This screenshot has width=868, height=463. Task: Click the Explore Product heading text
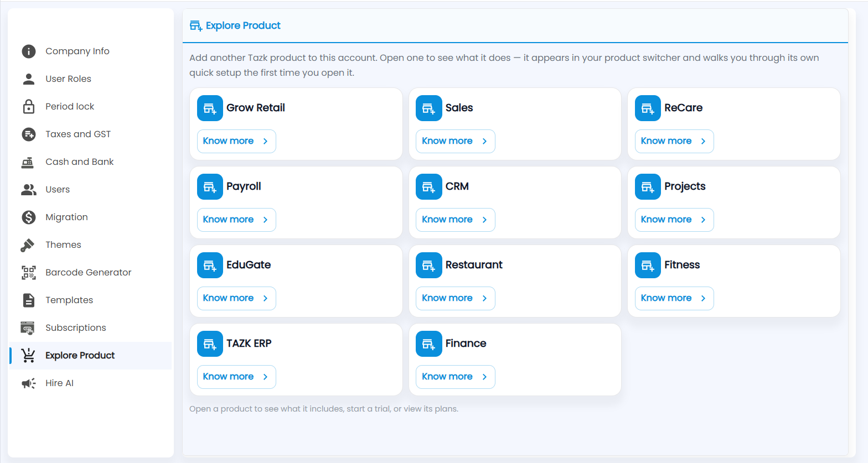click(243, 25)
